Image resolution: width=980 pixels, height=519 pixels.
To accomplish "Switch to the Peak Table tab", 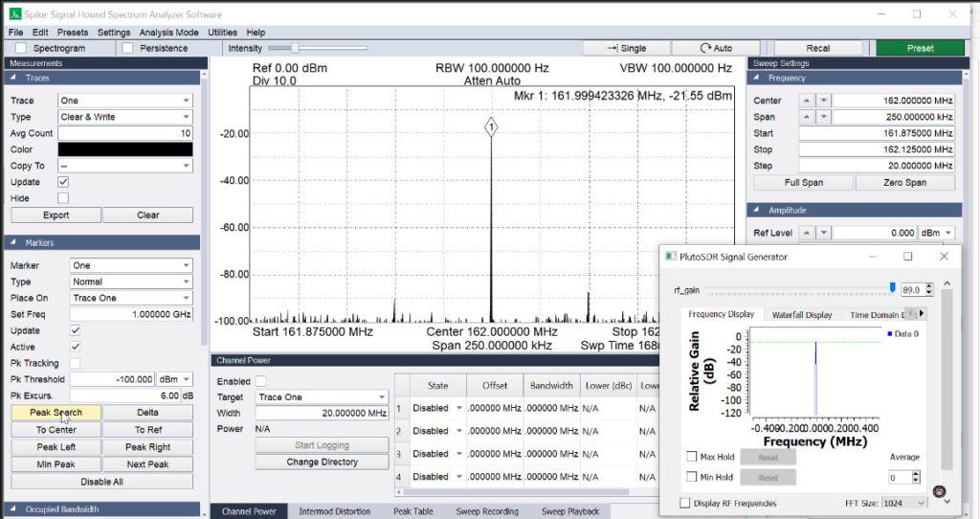I will pos(413,511).
